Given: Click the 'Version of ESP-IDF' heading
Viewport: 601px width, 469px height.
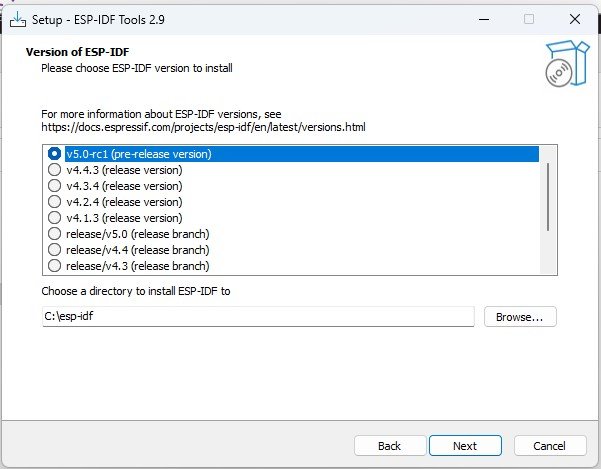Looking at the screenshot, I should point(77,52).
